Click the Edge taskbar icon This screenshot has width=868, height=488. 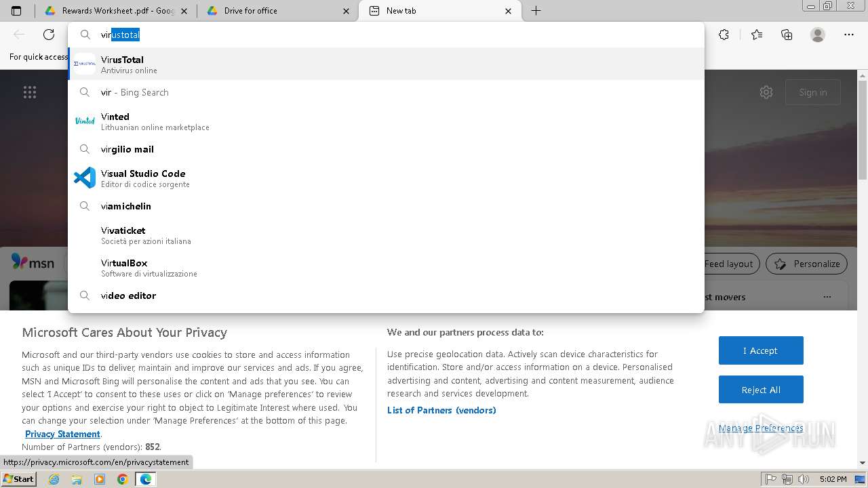click(x=145, y=479)
